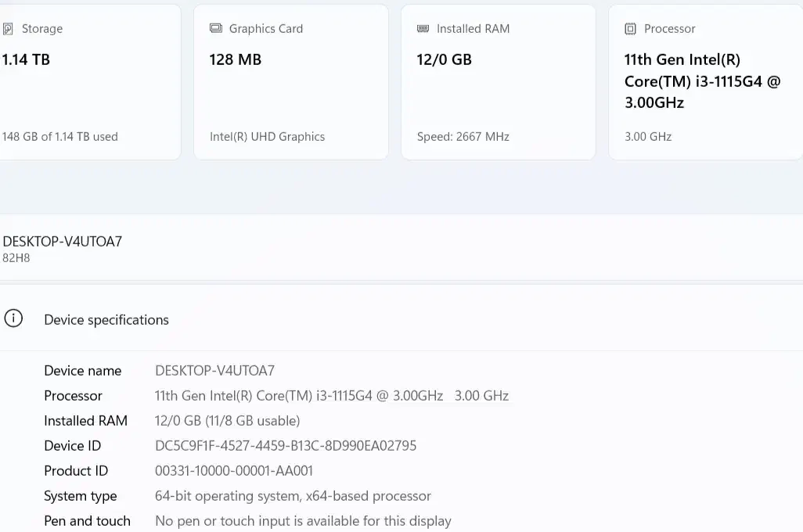This screenshot has width=803, height=532.
Task: Click the Installed RAM memory icon
Action: tap(423, 29)
